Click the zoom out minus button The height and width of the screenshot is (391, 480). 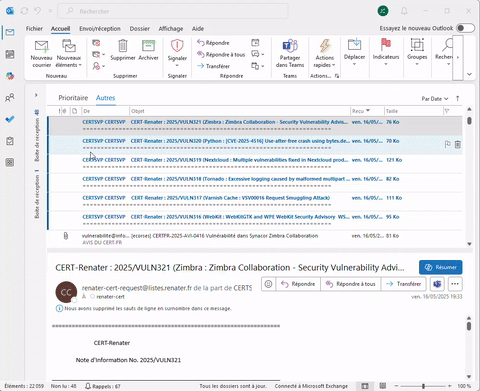(x=396, y=386)
